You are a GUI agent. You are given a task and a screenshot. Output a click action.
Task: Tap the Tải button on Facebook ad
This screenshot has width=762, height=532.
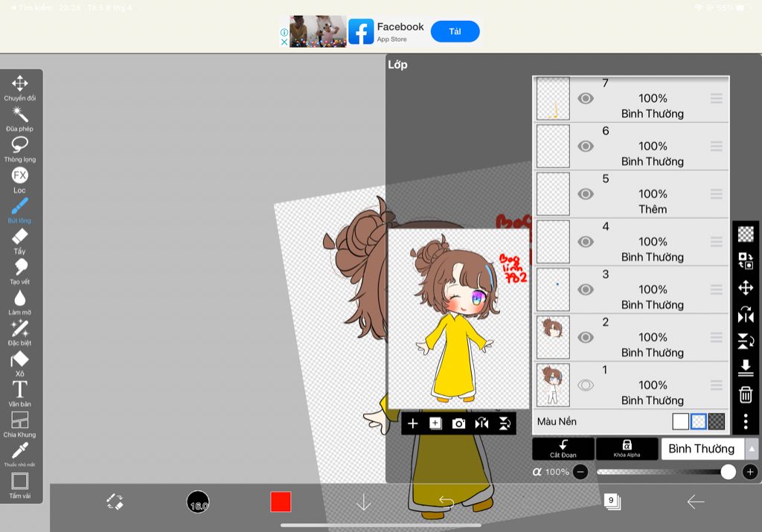pos(455,31)
